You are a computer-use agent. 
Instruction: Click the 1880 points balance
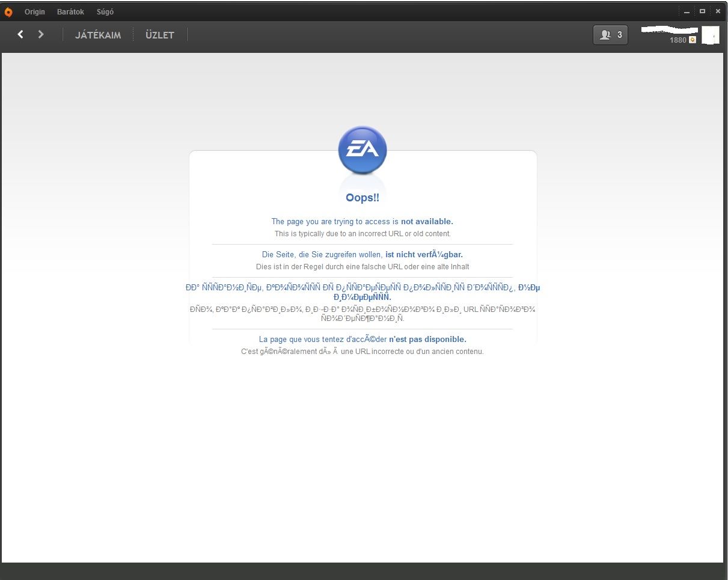pos(678,40)
